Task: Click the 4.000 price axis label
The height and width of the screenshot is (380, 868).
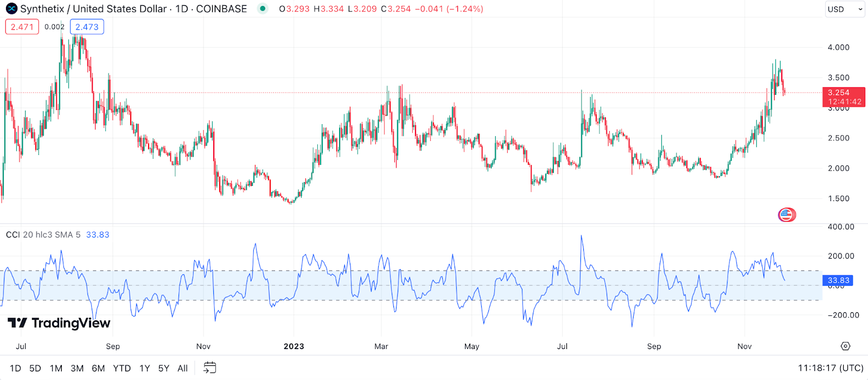Action: click(838, 48)
